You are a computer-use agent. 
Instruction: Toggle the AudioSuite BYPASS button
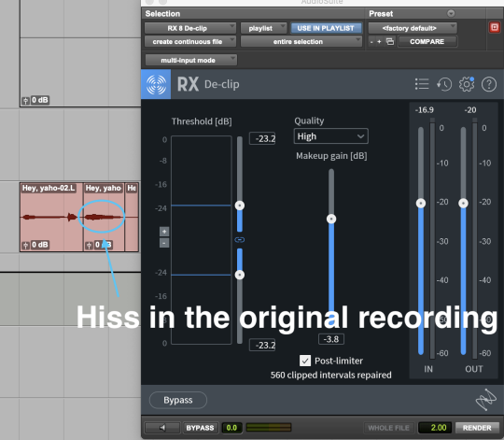coord(200,428)
